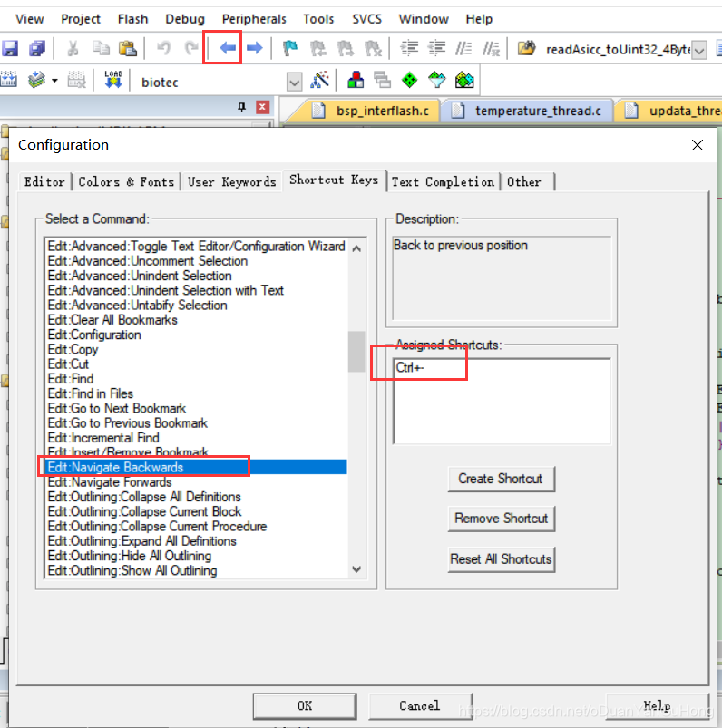
Task: Click the Cut scissors toolbar icon
Action: click(73, 48)
